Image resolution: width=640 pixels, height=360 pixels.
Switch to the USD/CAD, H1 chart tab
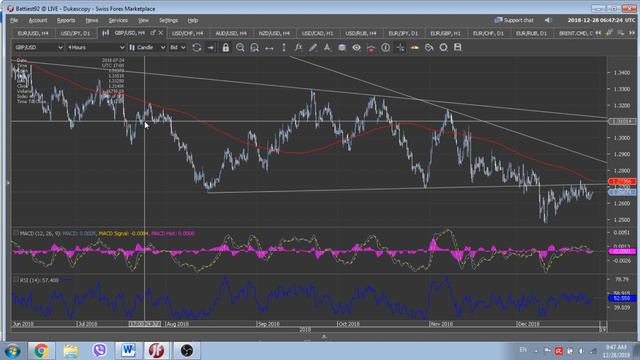click(317, 33)
